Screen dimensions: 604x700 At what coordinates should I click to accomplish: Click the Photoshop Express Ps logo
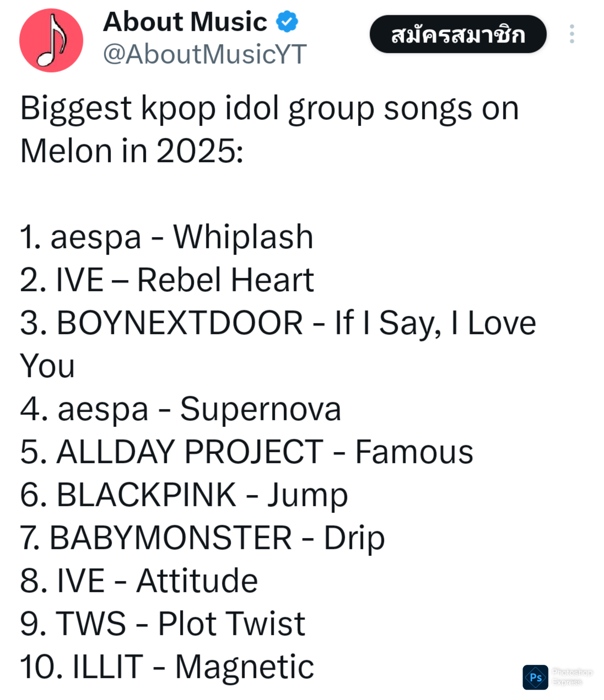click(x=535, y=677)
